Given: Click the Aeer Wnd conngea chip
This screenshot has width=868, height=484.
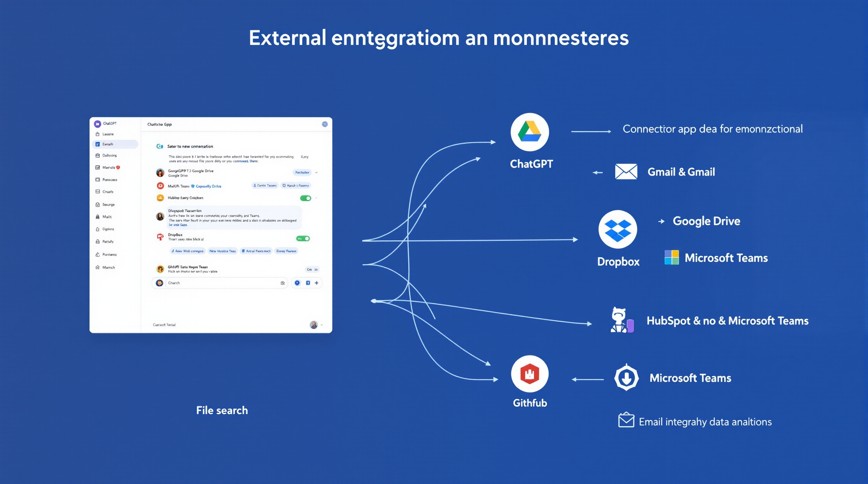Looking at the screenshot, I should coord(188,251).
